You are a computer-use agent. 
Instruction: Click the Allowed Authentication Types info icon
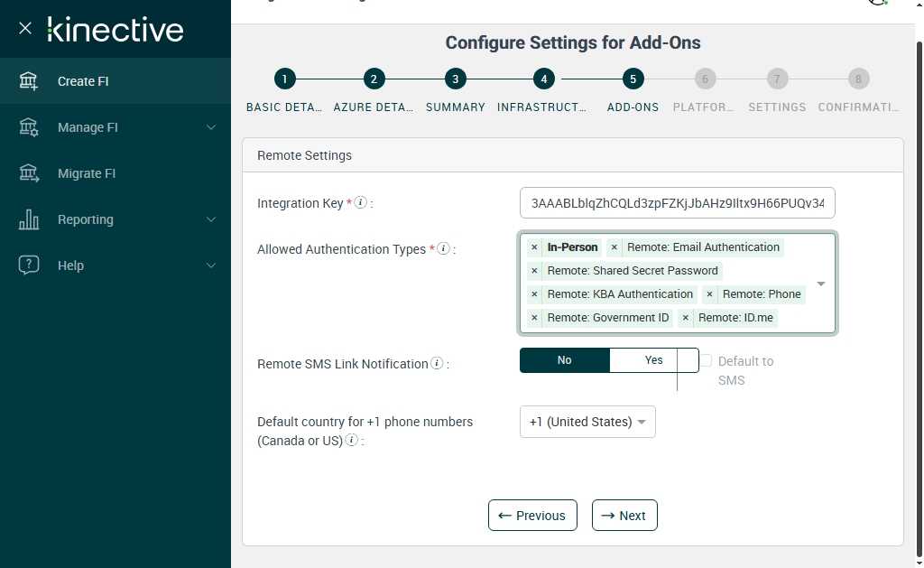pyautogui.click(x=443, y=249)
